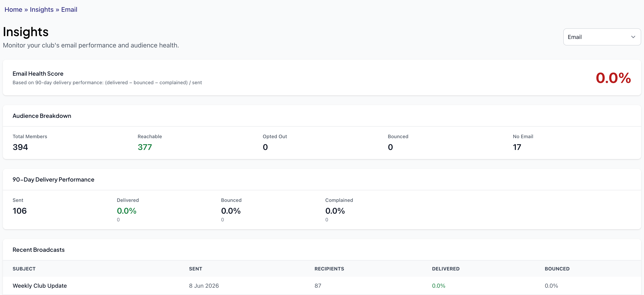Open the Email breadcrumb link
Image resolution: width=644 pixels, height=295 pixels.
point(69,10)
